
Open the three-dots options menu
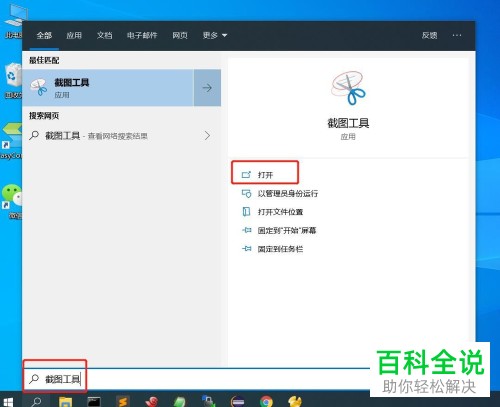[457, 35]
